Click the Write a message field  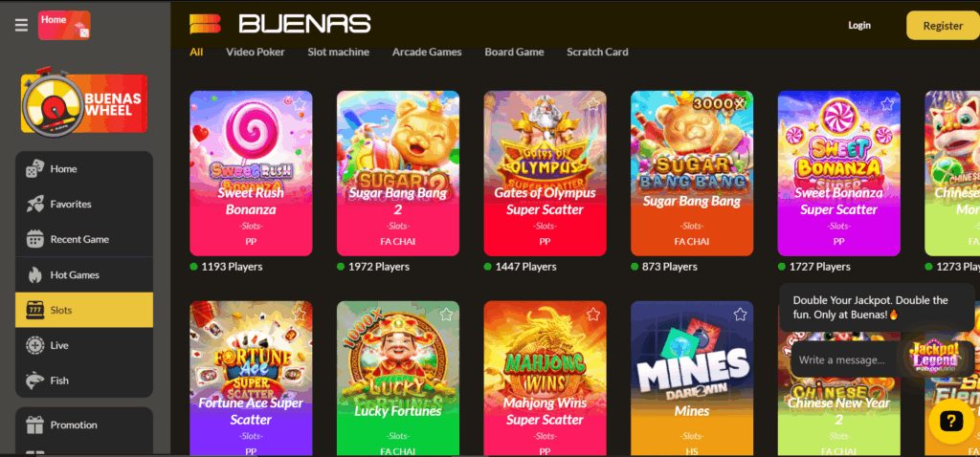844,360
